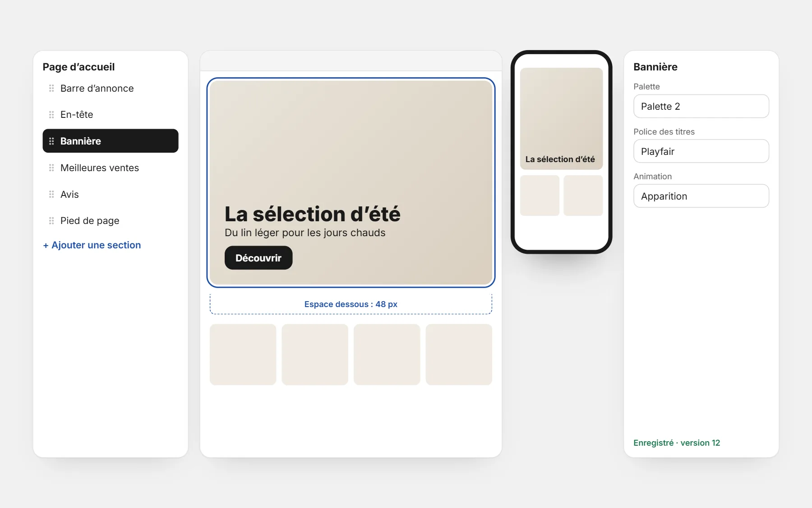Open the En-tête section
This screenshot has width=812, height=508.
pyautogui.click(x=111, y=115)
